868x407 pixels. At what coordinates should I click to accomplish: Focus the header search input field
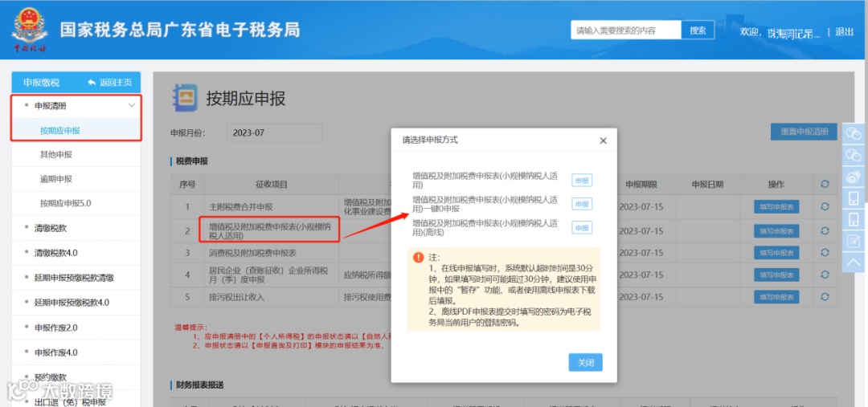pos(626,31)
